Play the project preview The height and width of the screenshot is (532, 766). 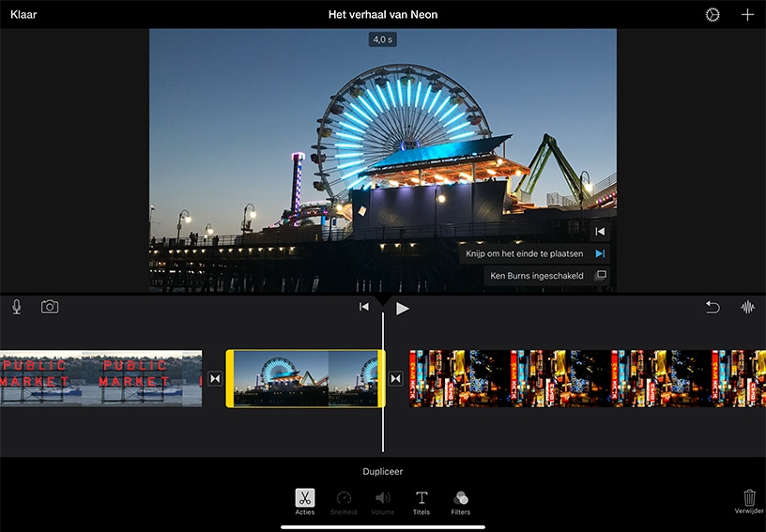coord(402,308)
